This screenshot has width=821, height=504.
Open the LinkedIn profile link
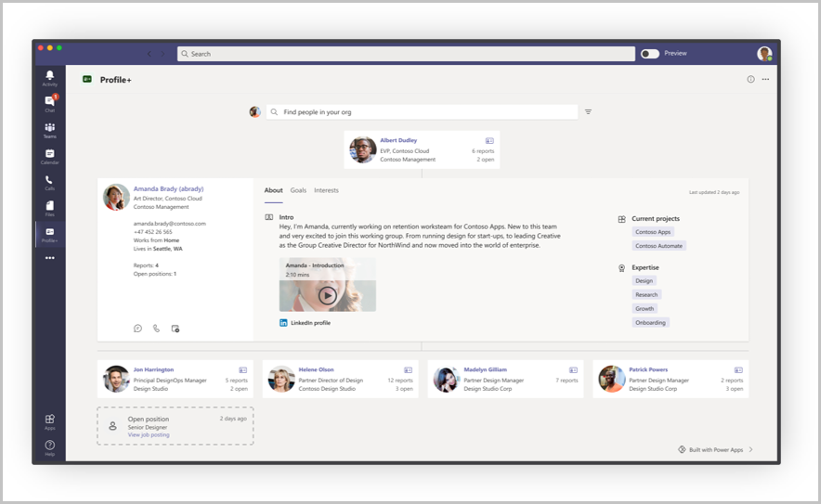[x=305, y=323]
